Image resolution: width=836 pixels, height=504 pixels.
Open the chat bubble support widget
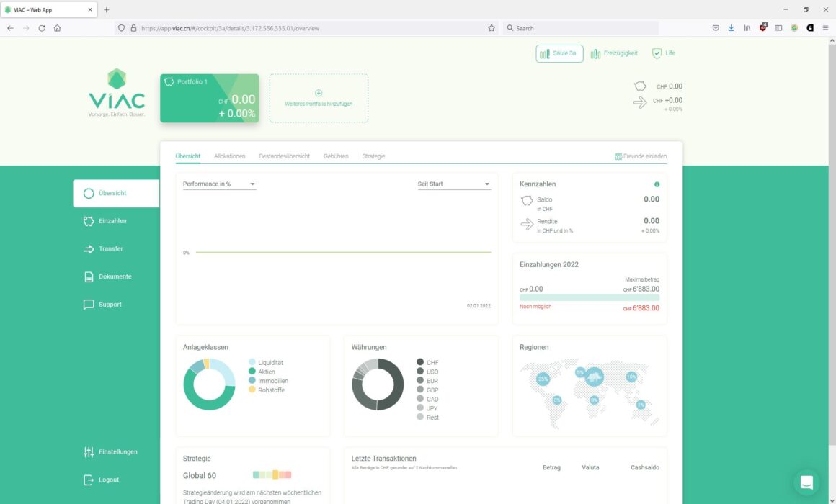click(806, 482)
